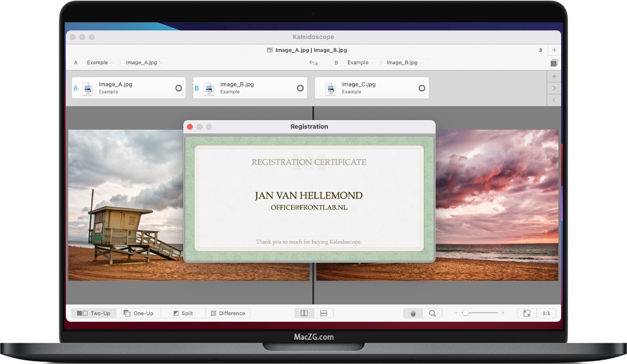This screenshot has width=627, height=364.
Task: Expand file shelf with right chevron
Action: pos(554,88)
